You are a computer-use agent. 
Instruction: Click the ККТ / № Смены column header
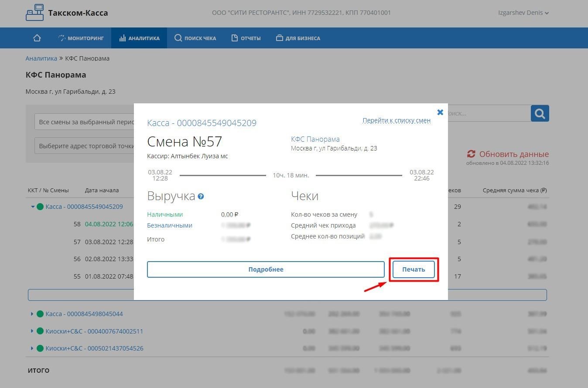coord(48,191)
